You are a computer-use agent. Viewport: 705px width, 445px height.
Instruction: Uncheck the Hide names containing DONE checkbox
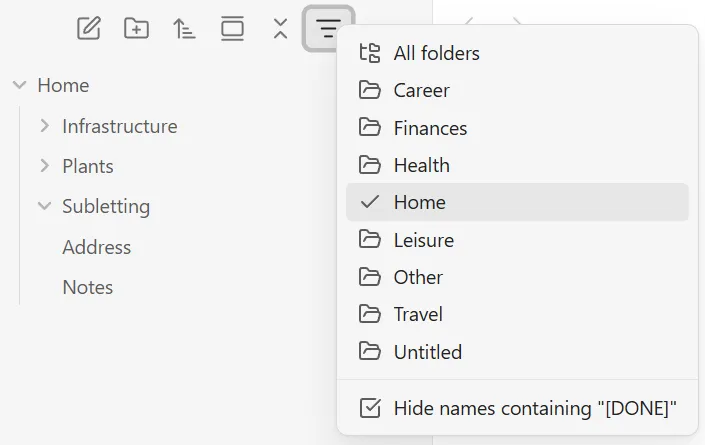[370, 408]
